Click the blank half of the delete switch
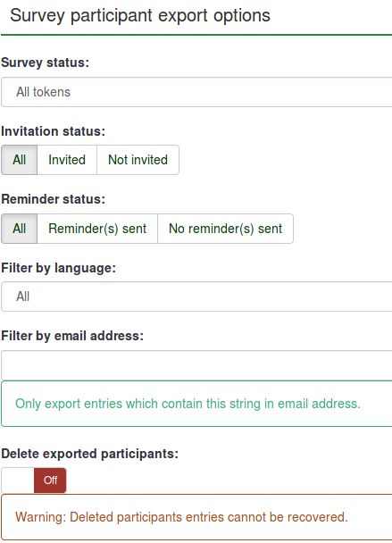The image size is (392, 543). coord(18,480)
